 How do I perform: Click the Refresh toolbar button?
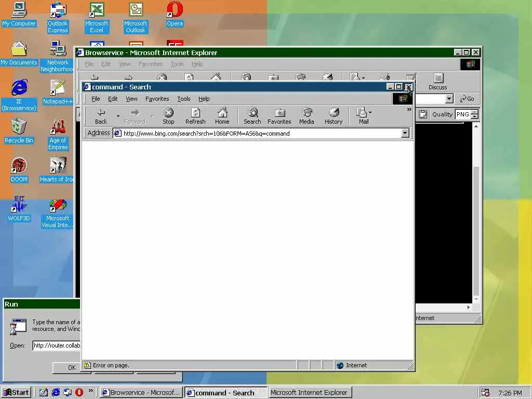[x=195, y=116]
